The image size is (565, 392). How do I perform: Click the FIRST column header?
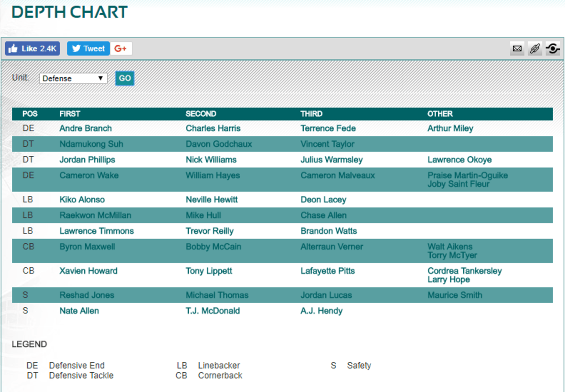tap(70, 114)
